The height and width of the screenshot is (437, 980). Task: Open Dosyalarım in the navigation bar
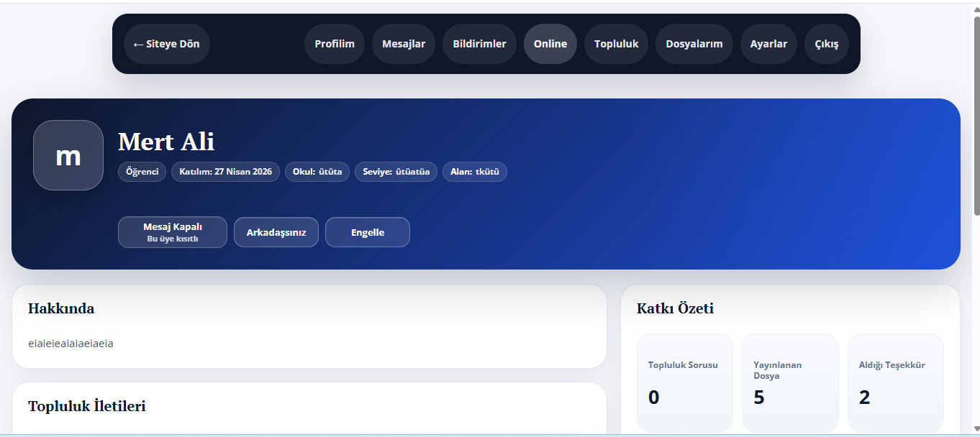694,44
